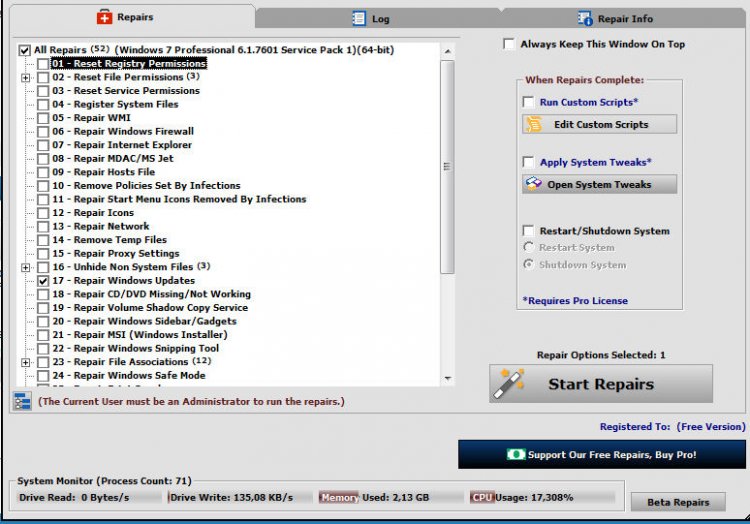
Task: Click the scroll icon on Edit Custom Scripts
Action: pyautogui.click(x=534, y=124)
